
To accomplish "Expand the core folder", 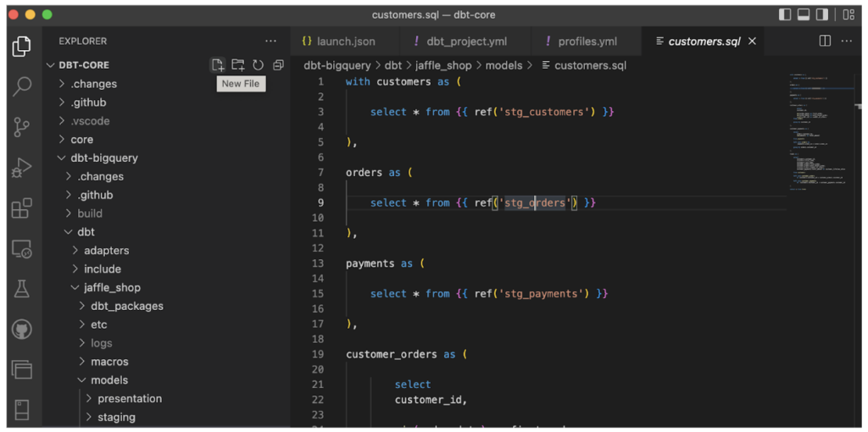I will (81, 140).
